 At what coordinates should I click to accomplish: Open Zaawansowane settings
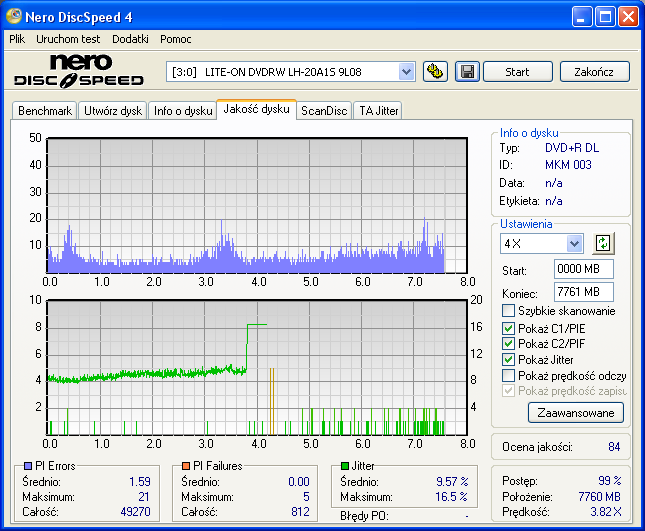coord(576,413)
